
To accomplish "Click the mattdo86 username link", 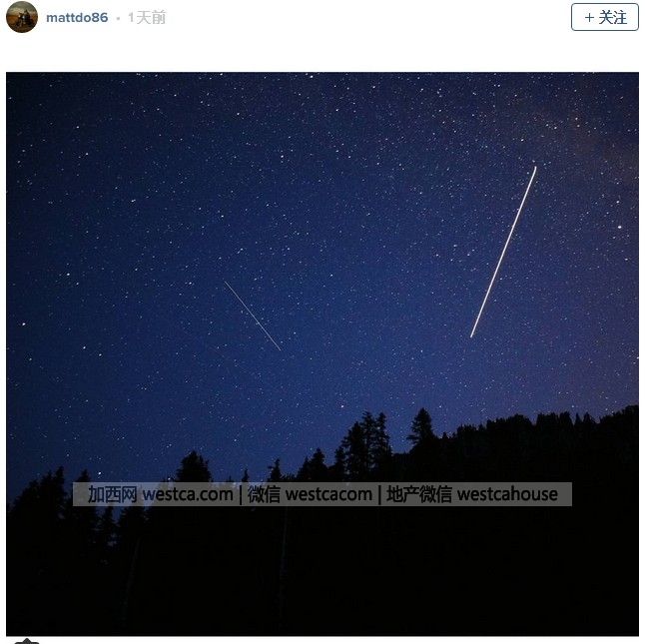I will coord(77,18).
